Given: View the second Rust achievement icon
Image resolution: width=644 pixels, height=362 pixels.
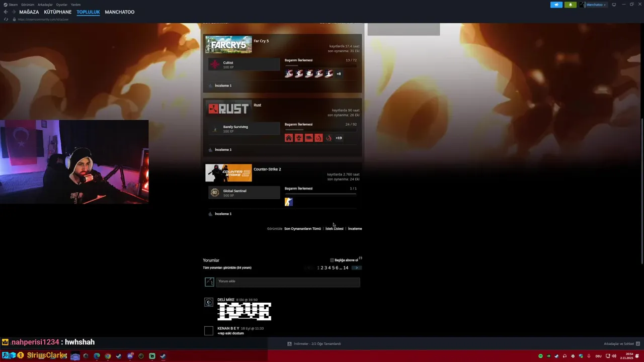Looking at the screenshot, I should tap(299, 138).
